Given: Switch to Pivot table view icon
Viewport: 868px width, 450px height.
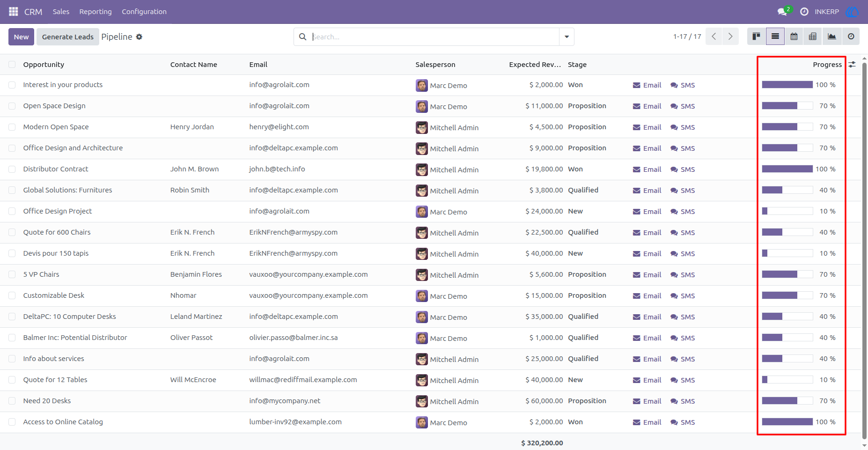Looking at the screenshot, I should click(813, 37).
